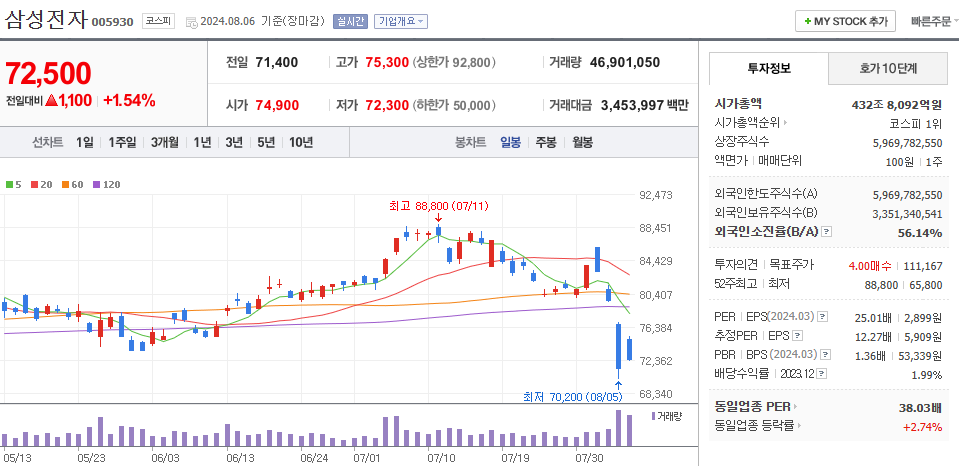This screenshot has height=466, width=963.
Task: Select the 3개월 line chart period
Action: [x=165, y=142]
